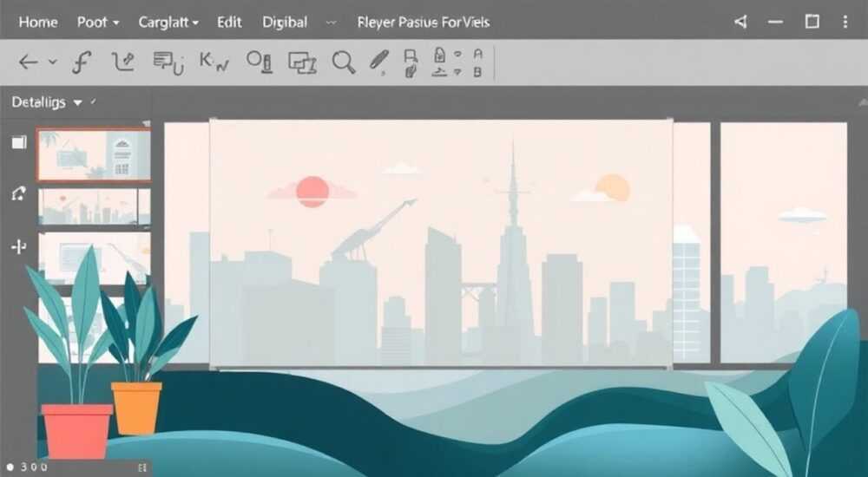Image resolution: width=868 pixels, height=477 pixels.
Task: Click the Rleyer Pasiue ForViels title
Action: click(424, 23)
